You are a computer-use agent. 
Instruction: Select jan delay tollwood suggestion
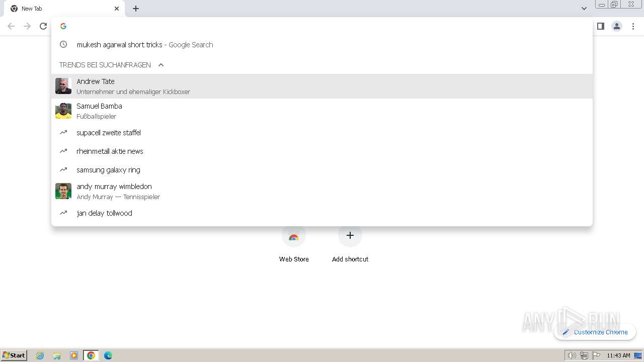pyautogui.click(x=322, y=213)
